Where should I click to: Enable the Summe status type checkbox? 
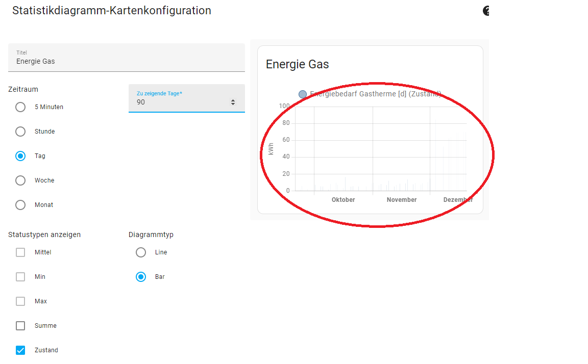pyautogui.click(x=20, y=326)
